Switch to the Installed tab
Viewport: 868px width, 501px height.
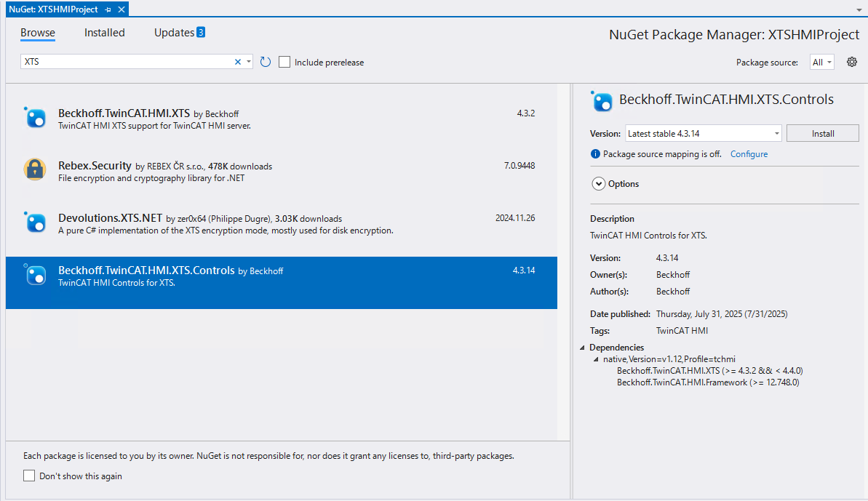(104, 33)
